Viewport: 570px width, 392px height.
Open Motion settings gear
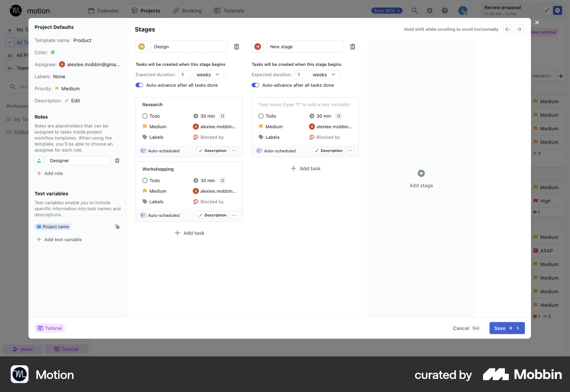[x=430, y=10]
